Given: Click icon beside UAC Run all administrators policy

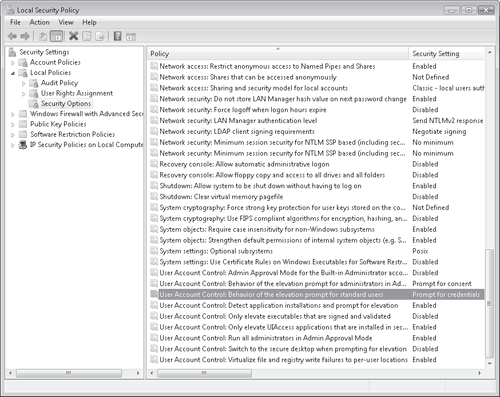Looking at the screenshot, I should (154, 338).
